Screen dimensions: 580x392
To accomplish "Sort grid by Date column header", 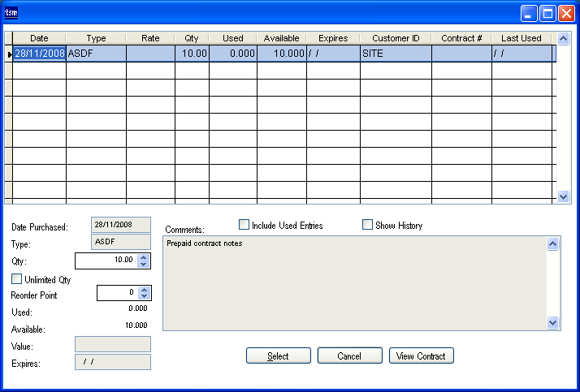I will tap(39, 38).
